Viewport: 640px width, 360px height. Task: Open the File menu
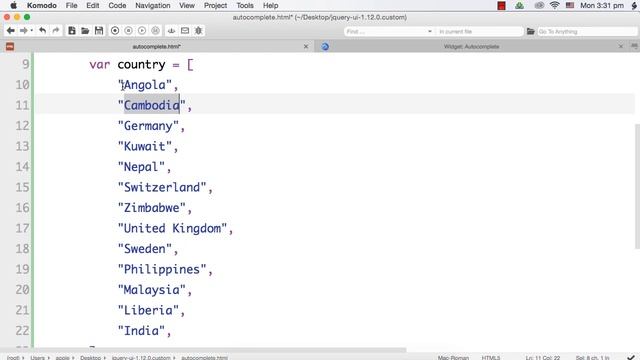point(71,5)
